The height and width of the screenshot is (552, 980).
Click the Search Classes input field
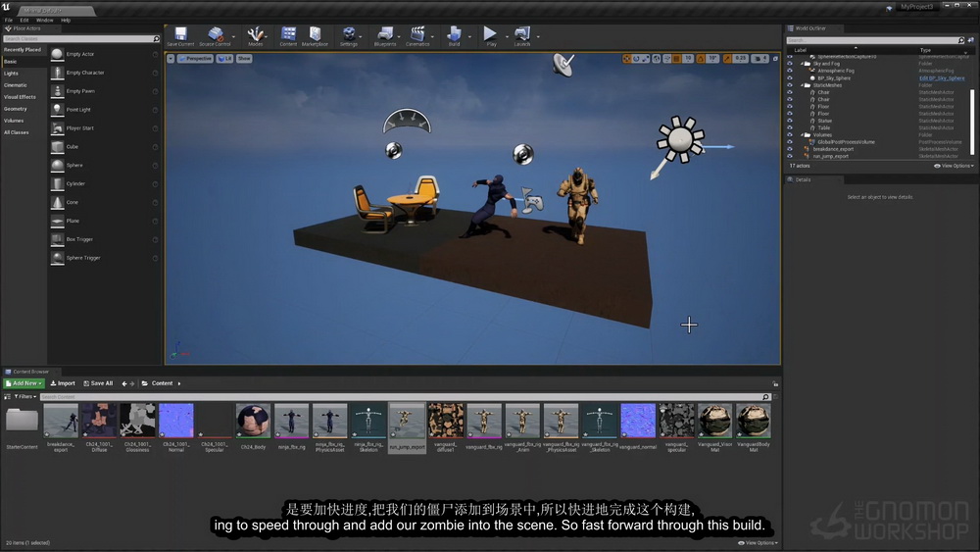(81, 39)
